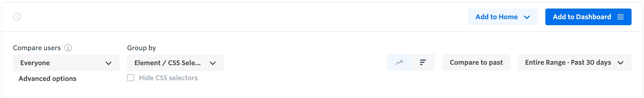Switch to the line chart view
Image resolution: width=644 pixels, height=98 pixels.
399,62
